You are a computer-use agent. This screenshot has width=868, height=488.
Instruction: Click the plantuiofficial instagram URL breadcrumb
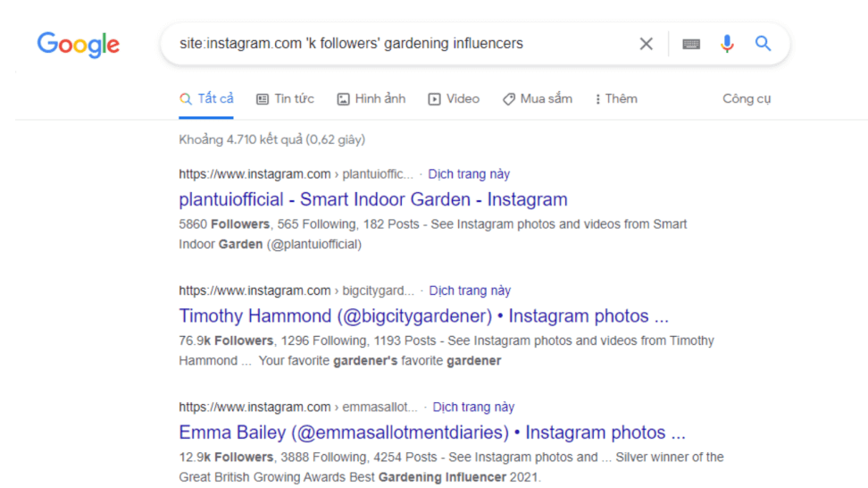coord(296,174)
